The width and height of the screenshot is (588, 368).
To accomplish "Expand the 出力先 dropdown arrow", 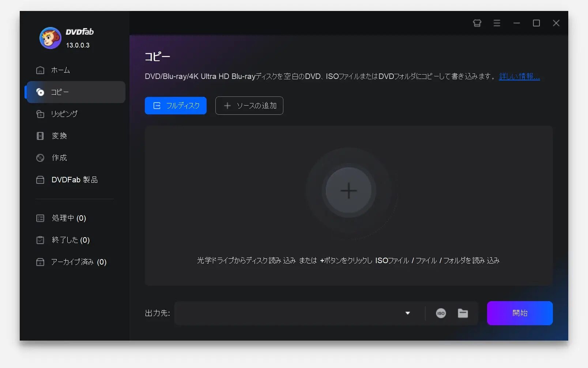I will [x=407, y=313].
